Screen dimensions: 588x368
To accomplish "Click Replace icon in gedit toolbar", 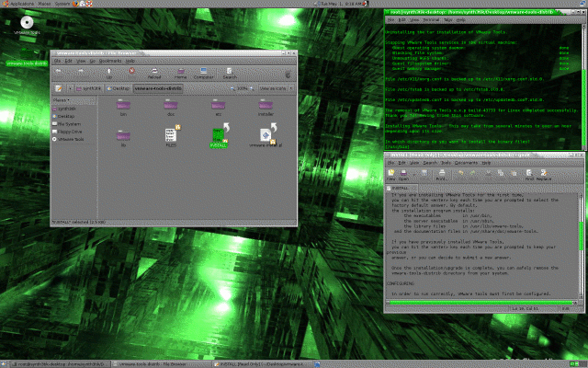I will (x=543, y=175).
